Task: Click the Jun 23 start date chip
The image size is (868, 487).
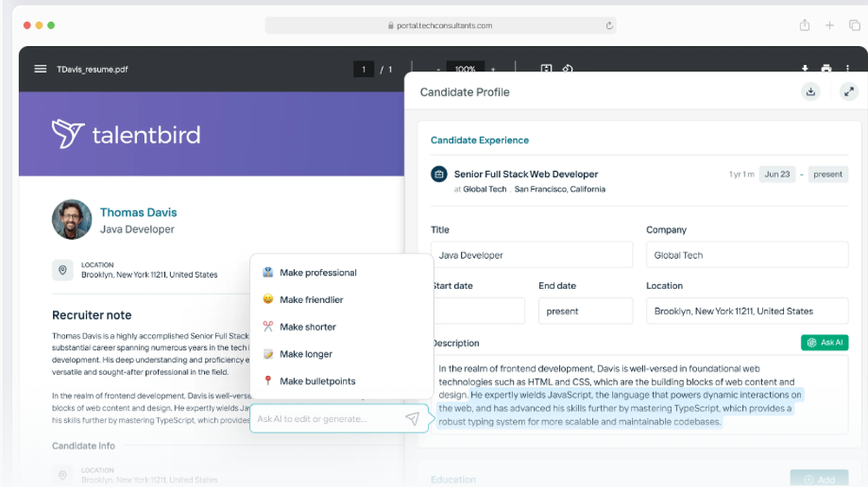Action: pyautogui.click(x=777, y=174)
